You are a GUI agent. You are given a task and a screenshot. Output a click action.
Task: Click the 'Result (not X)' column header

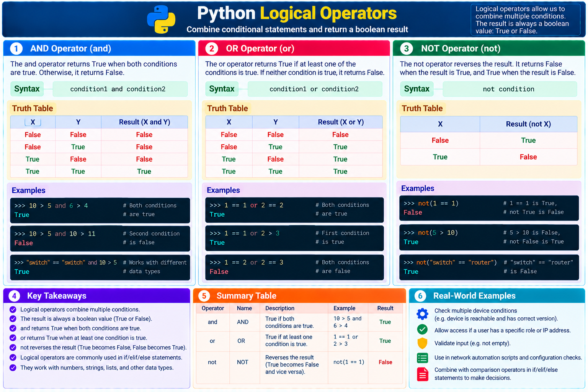pos(528,124)
